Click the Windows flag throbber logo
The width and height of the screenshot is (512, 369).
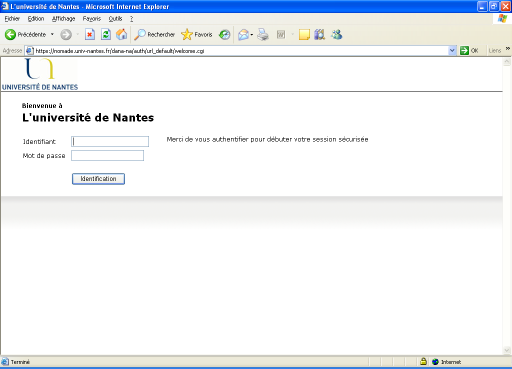tap(502, 19)
